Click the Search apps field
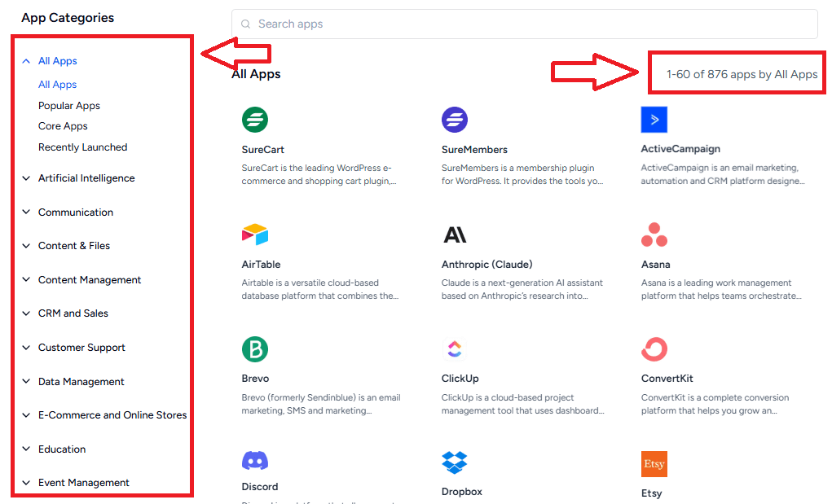The width and height of the screenshot is (832, 504). pos(524,24)
